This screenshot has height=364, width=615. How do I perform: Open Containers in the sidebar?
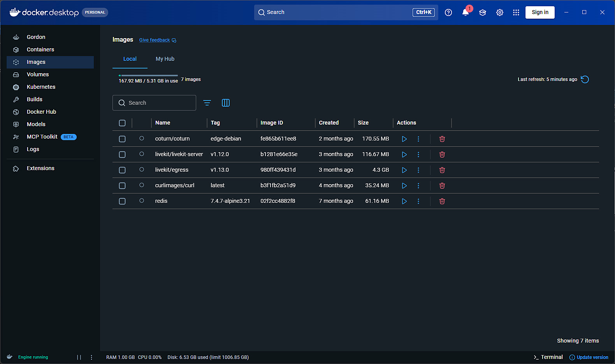[x=50, y=49]
